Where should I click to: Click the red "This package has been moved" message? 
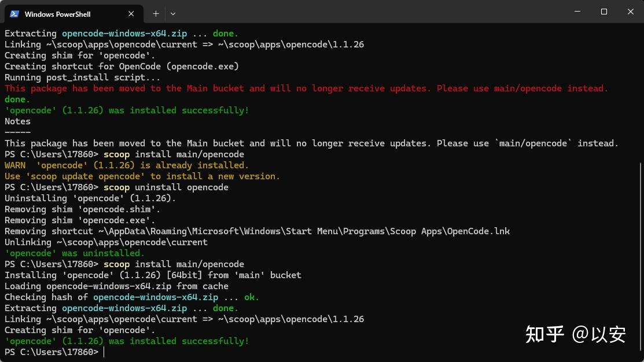click(306, 88)
